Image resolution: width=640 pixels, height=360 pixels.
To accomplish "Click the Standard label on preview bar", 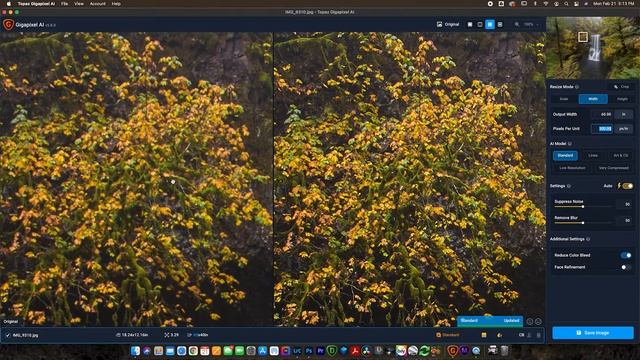I will click(x=469, y=321).
